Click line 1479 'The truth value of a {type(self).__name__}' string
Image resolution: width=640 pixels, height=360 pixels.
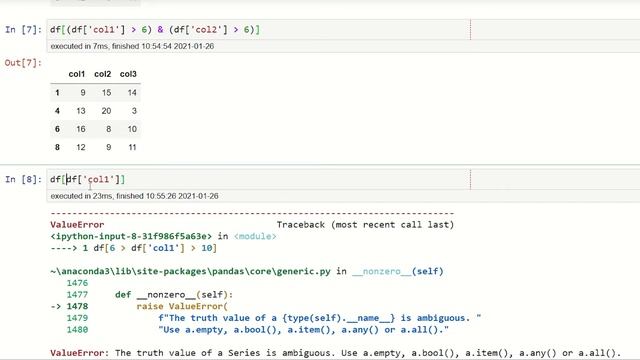[x=320, y=318]
